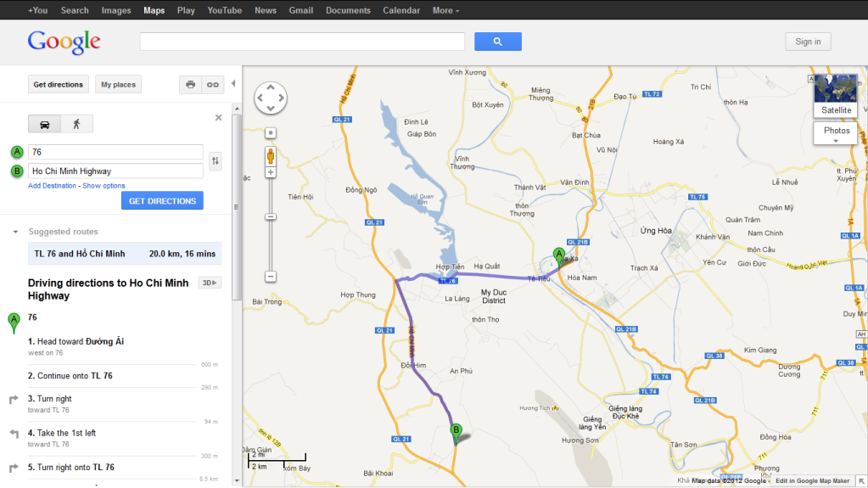The height and width of the screenshot is (488, 868).
Task: Click step 3 turn right arrow icon
Action: point(14,400)
